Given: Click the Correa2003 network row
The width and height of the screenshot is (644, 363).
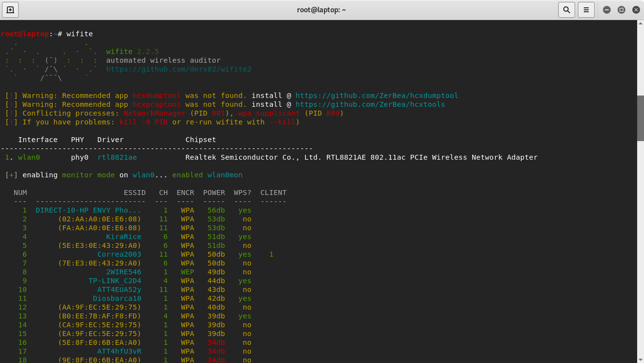Looking at the screenshot, I should tap(119, 254).
